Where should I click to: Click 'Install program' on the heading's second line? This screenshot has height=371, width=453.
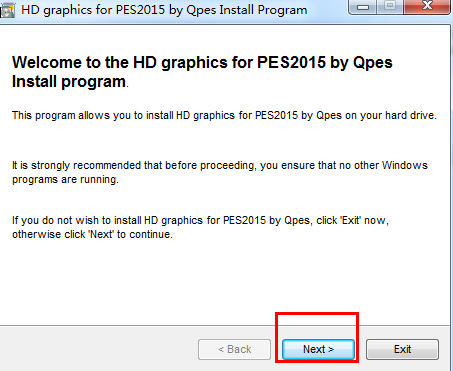69,82
